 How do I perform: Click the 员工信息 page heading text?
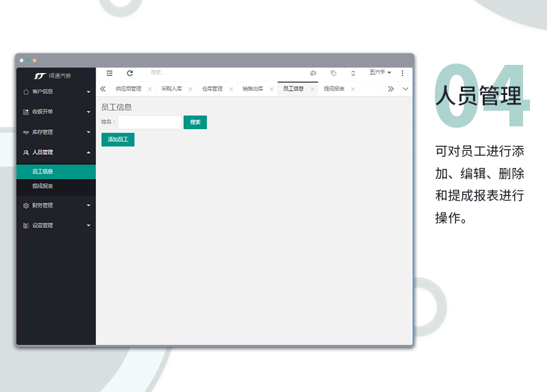pos(116,107)
